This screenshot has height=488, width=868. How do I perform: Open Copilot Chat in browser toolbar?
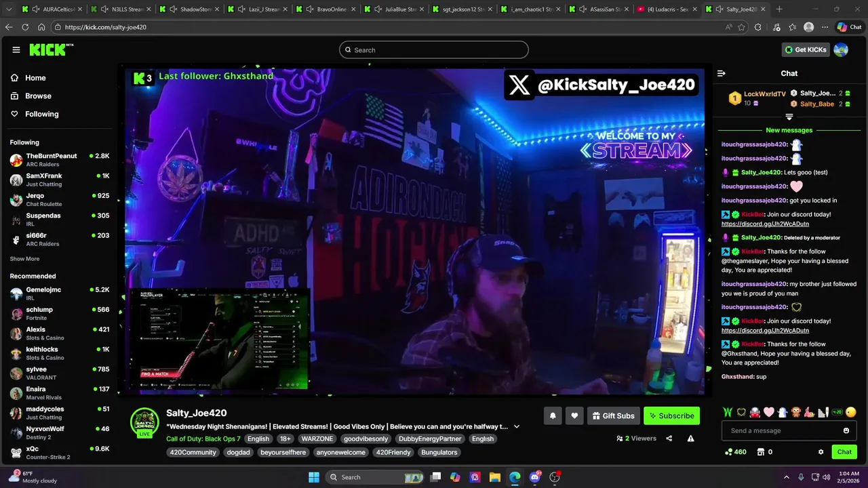(851, 27)
